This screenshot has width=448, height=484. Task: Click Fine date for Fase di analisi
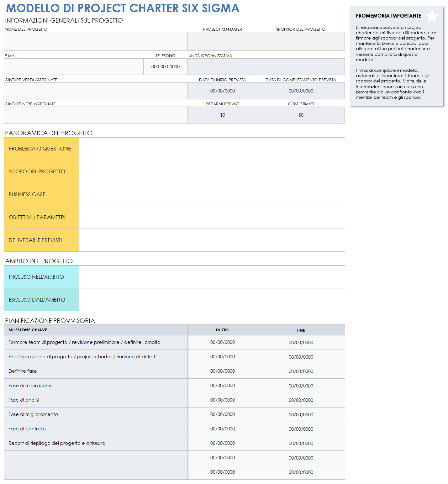pyautogui.click(x=301, y=400)
